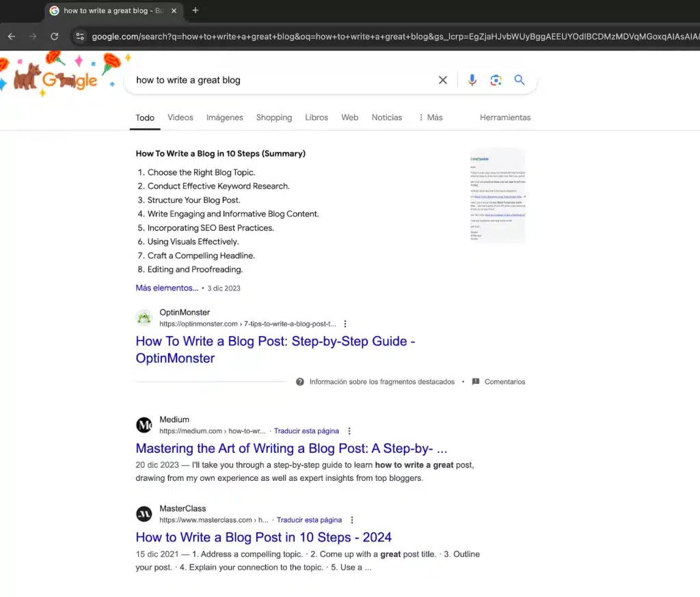Click the 'Más elementos...' link

167,288
